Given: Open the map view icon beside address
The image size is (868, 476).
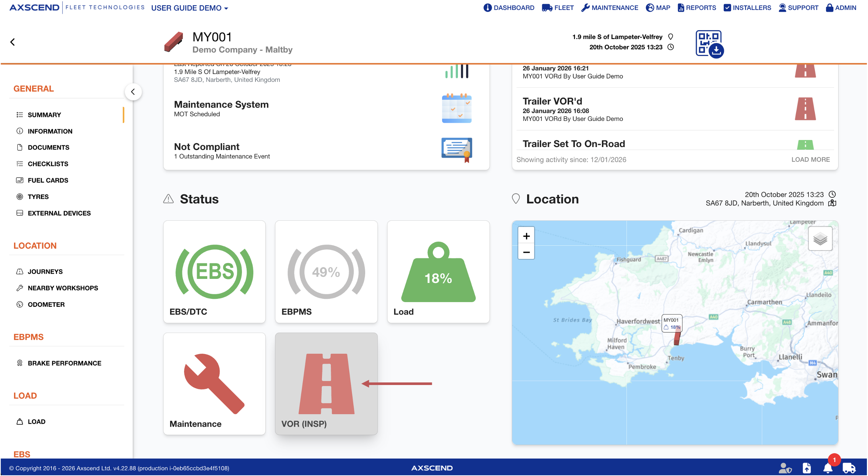Looking at the screenshot, I should click(x=832, y=203).
